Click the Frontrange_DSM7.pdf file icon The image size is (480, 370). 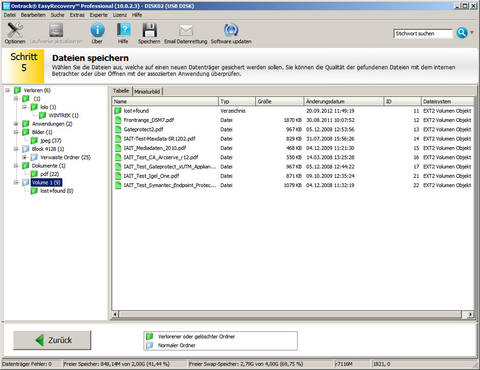pyautogui.click(x=118, y=120)
